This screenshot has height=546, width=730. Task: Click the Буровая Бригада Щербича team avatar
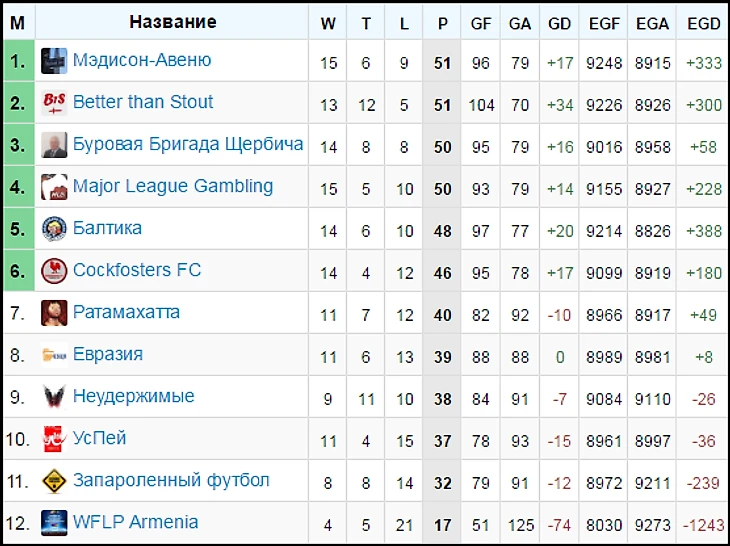click(54, 145)
